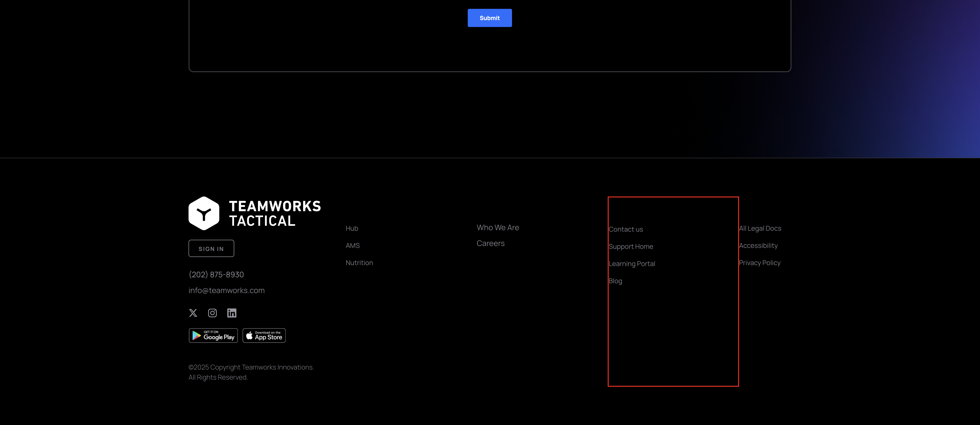Open the Support Home link

631,246
